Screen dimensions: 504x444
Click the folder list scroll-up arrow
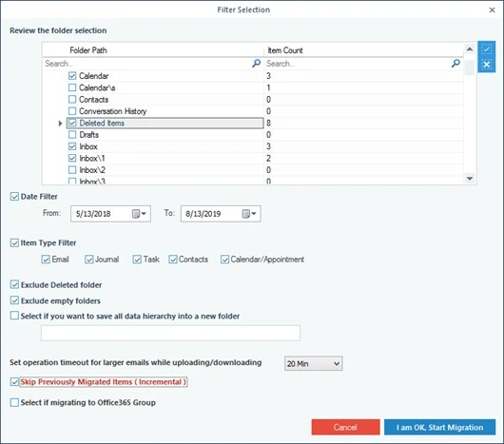[470, 49]
